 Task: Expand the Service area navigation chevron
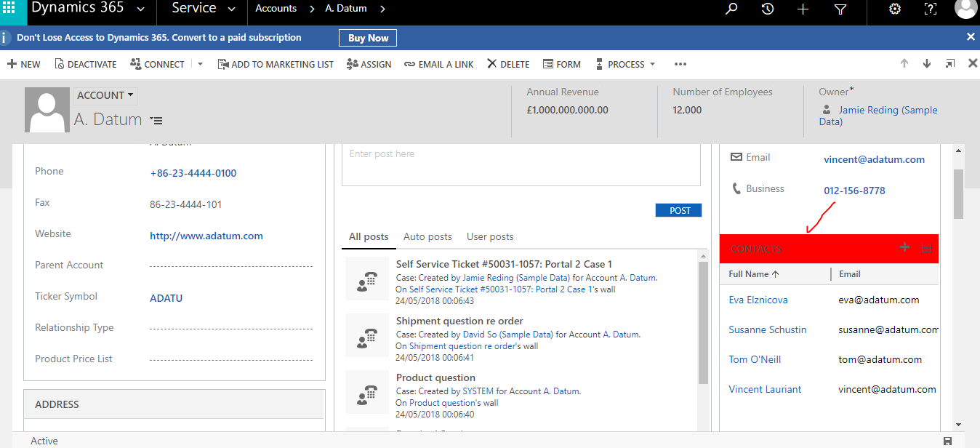230,9
